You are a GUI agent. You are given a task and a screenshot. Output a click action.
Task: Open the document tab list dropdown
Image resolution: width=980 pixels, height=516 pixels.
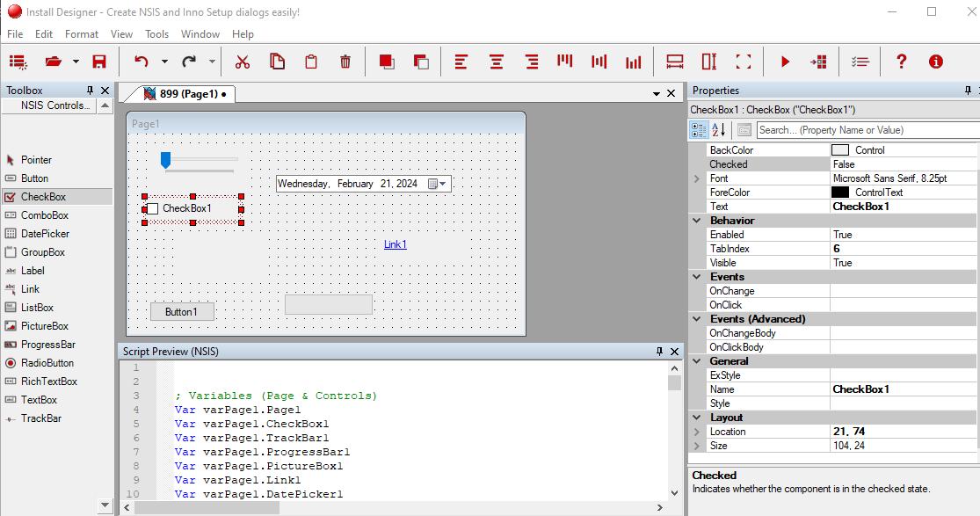pos(657,94)
